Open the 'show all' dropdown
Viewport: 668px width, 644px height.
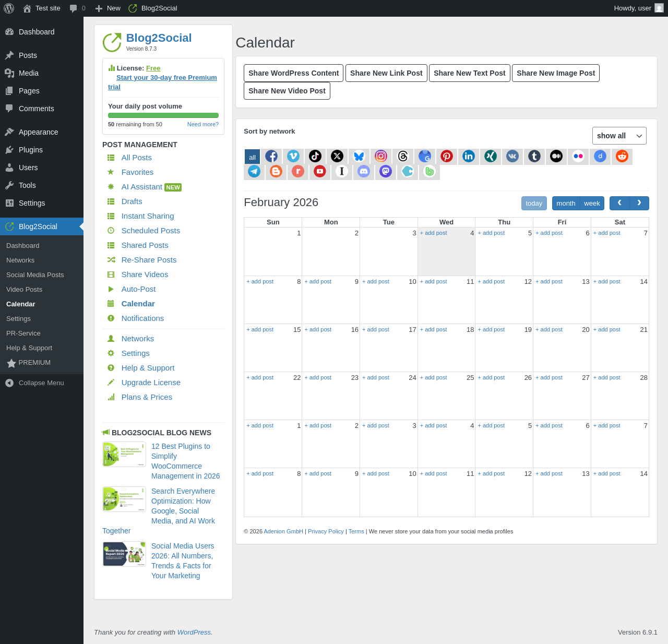tap(619, 136)
